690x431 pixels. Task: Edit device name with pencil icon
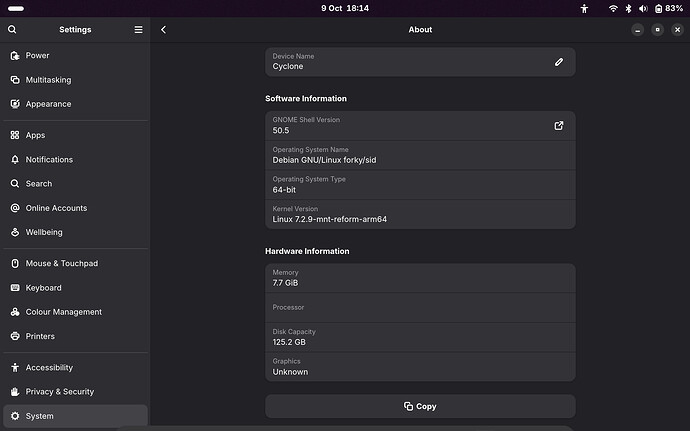click(558, 62)
